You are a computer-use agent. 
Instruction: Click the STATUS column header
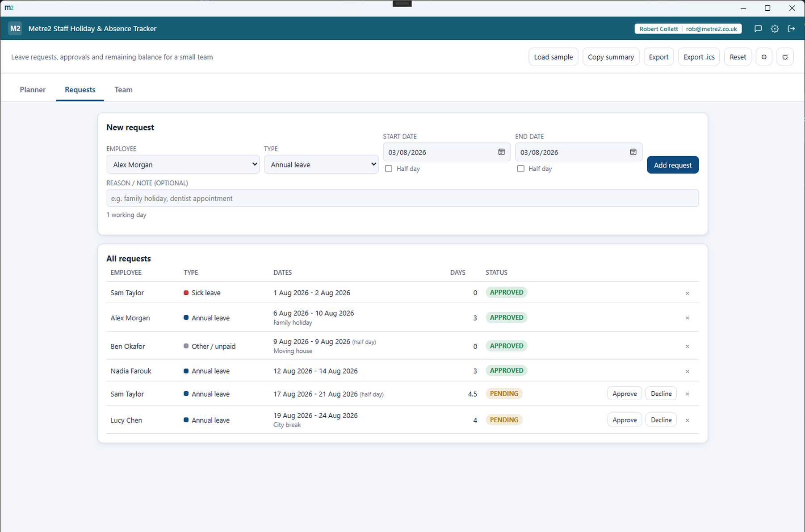pos(496,272)
